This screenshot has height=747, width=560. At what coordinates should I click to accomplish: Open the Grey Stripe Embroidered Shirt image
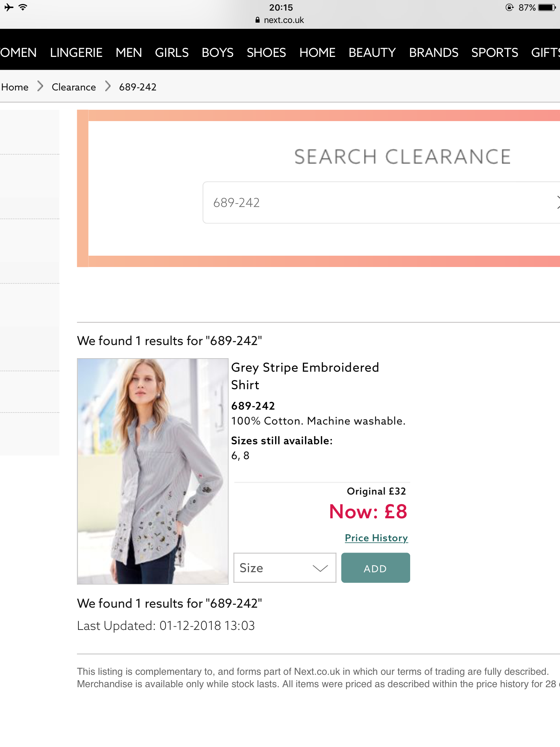(152, 471)
